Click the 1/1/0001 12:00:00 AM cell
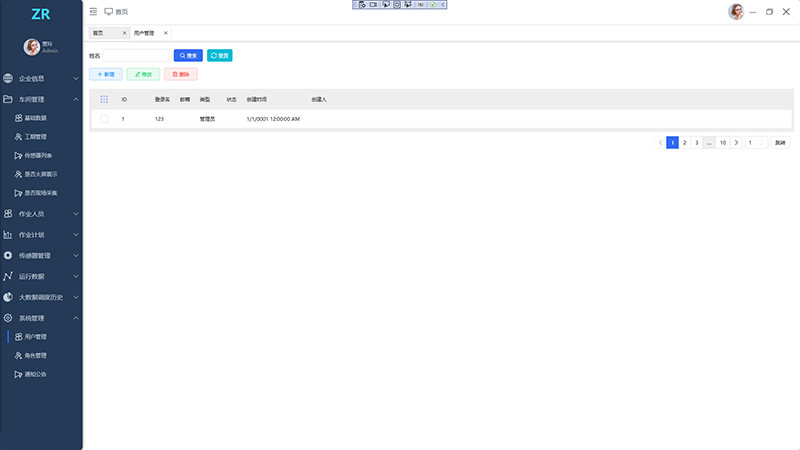This screenshot has width=800, height=450. (x=273, y=119)
